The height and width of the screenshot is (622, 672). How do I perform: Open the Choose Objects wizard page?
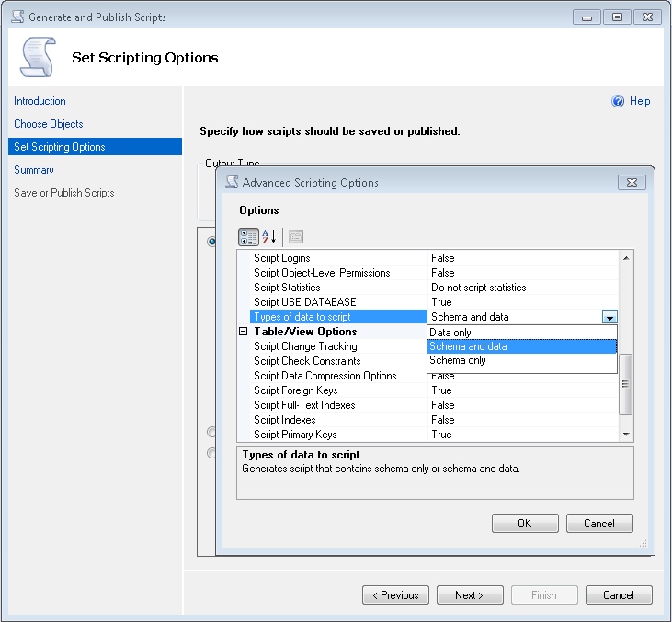pos(49,124)
